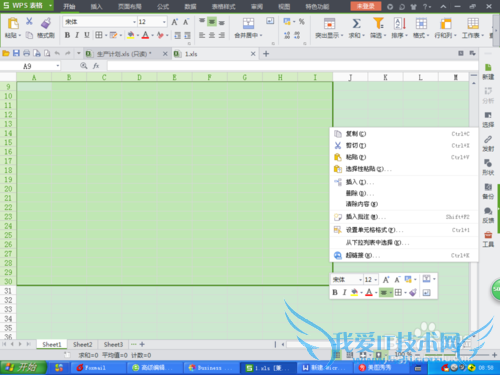
Task: Close the 1.xls document tab
Action: [253, 54]
